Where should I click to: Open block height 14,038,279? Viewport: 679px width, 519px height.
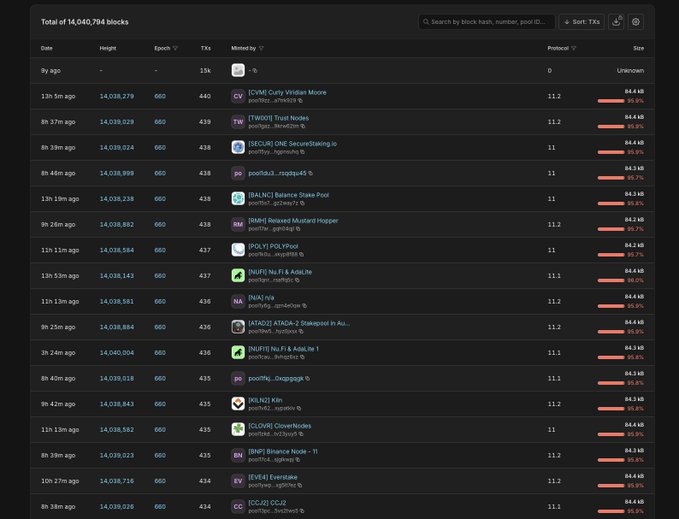point(116,96)
